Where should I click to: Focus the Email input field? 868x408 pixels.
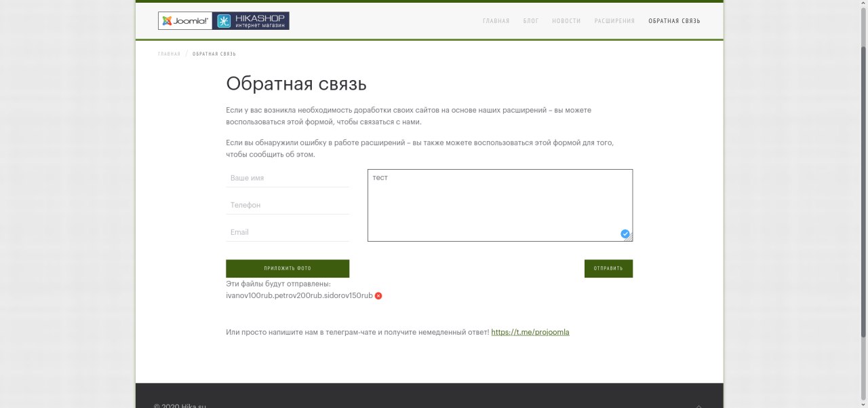tap(288, 232)
